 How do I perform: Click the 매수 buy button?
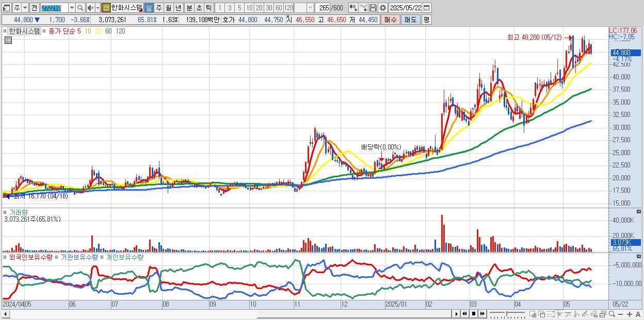(x=391, y=20)
